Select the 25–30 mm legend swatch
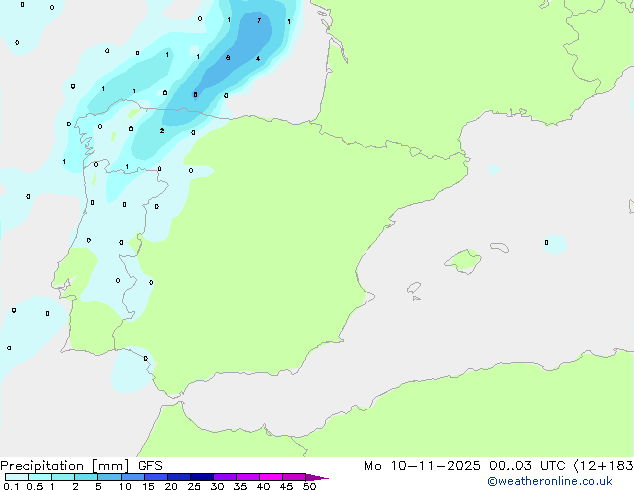634x490 pixels. pyautogui.click(x=202, y=477)
